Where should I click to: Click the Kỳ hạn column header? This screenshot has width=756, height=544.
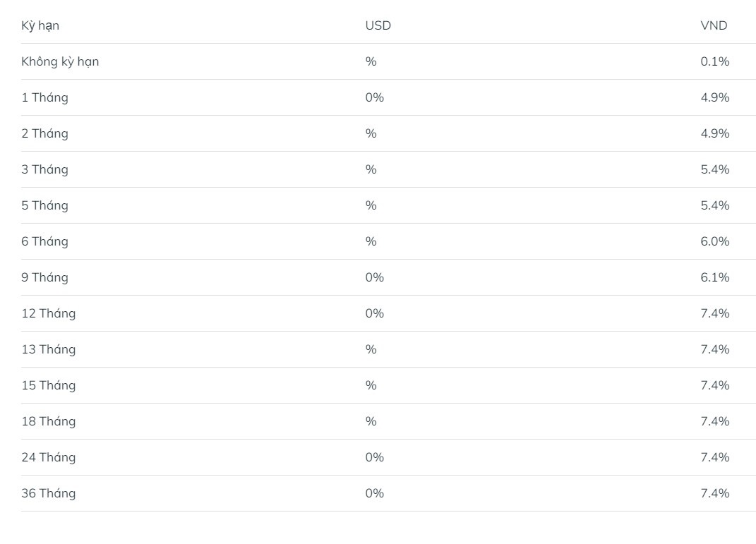pyautogui.click(x=40, y=25)
